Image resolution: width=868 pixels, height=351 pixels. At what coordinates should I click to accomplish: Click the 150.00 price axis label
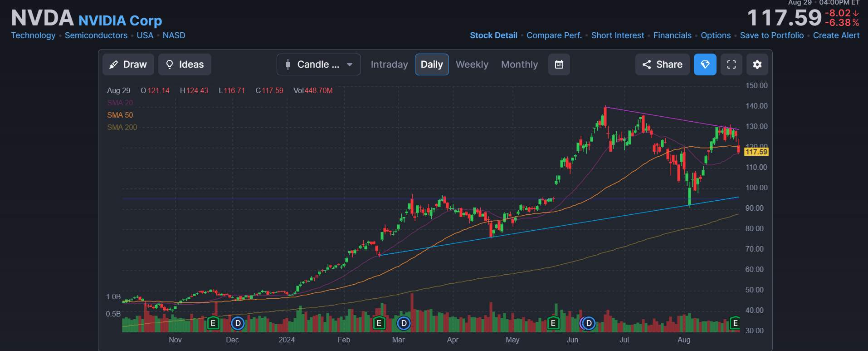pos(756,85)
